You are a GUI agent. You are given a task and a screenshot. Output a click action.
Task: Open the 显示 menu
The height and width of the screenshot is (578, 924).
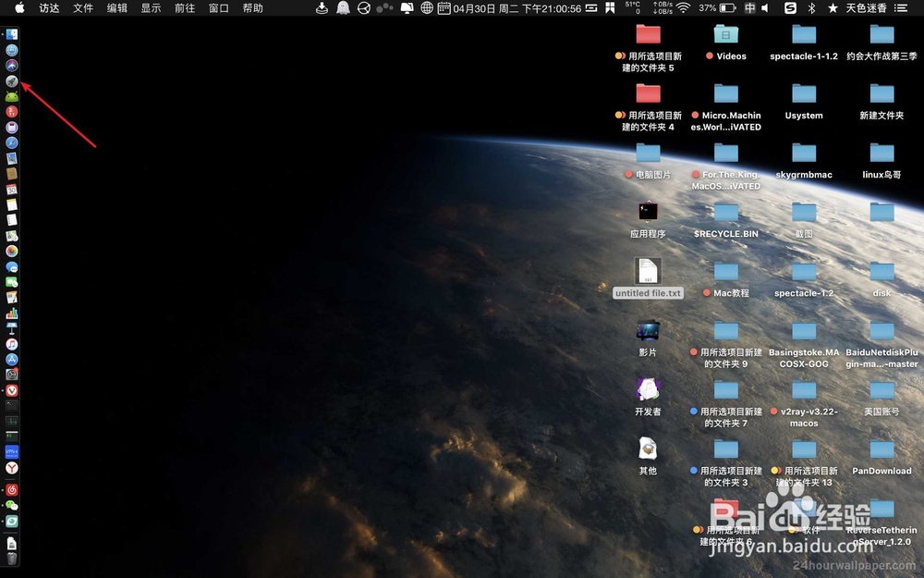(151, 7)
